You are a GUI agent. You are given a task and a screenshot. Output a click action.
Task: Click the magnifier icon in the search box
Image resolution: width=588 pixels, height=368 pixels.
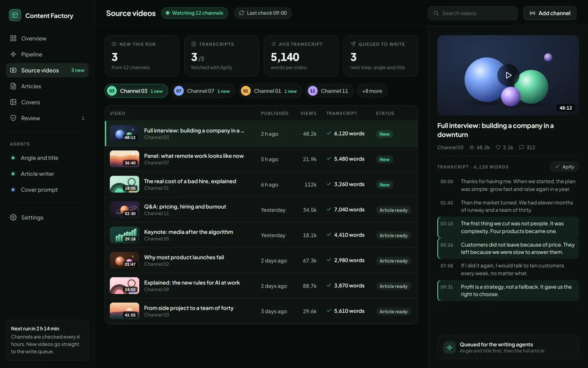[436, 13]
